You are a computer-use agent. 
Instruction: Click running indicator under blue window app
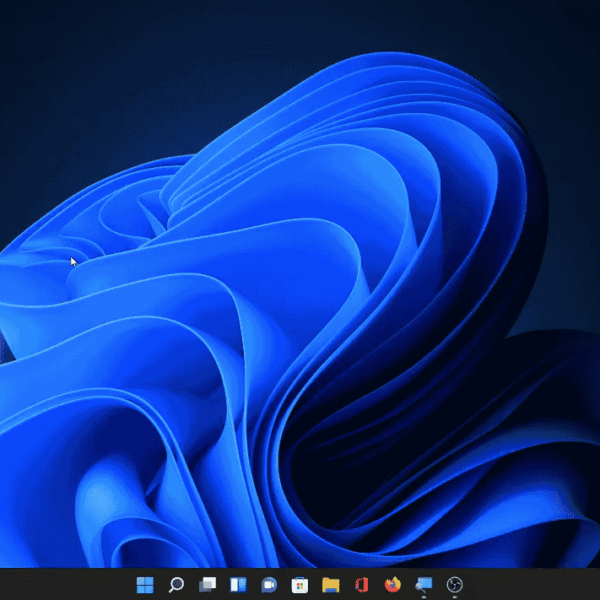pos(424,597)
